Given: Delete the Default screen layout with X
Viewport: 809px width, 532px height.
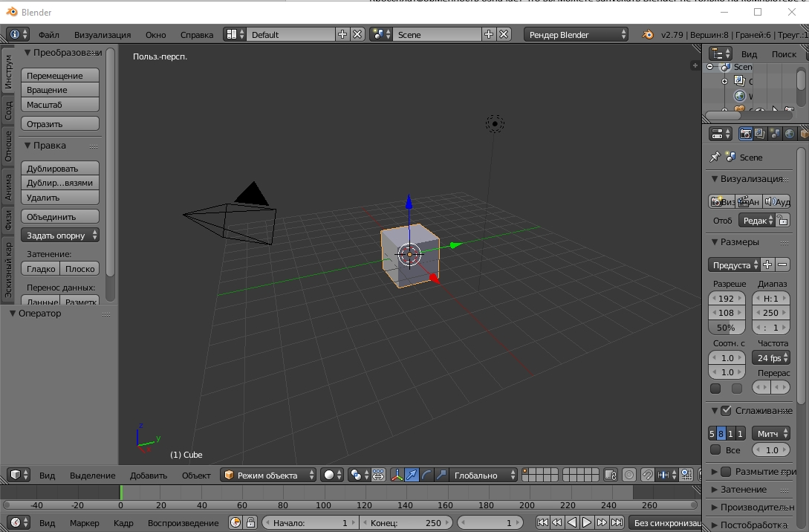Looking at the screenshot, I should pos(357,35).
